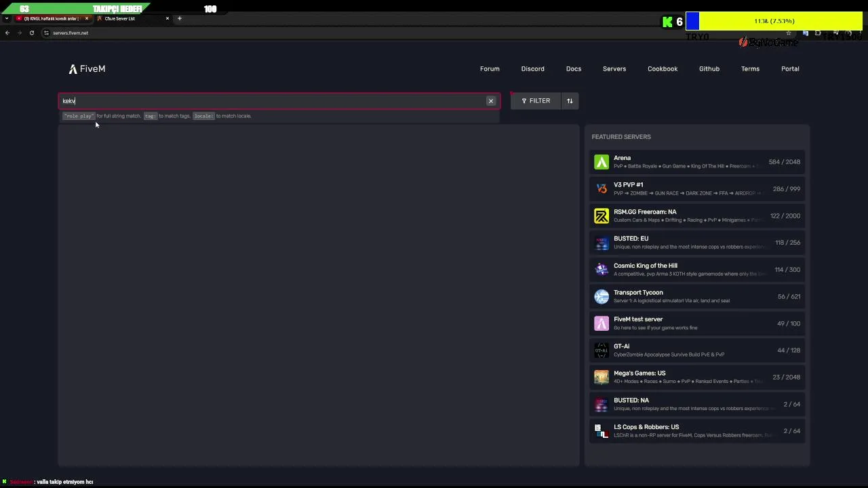View site information icon in address bar

click(x=46, y=33)
